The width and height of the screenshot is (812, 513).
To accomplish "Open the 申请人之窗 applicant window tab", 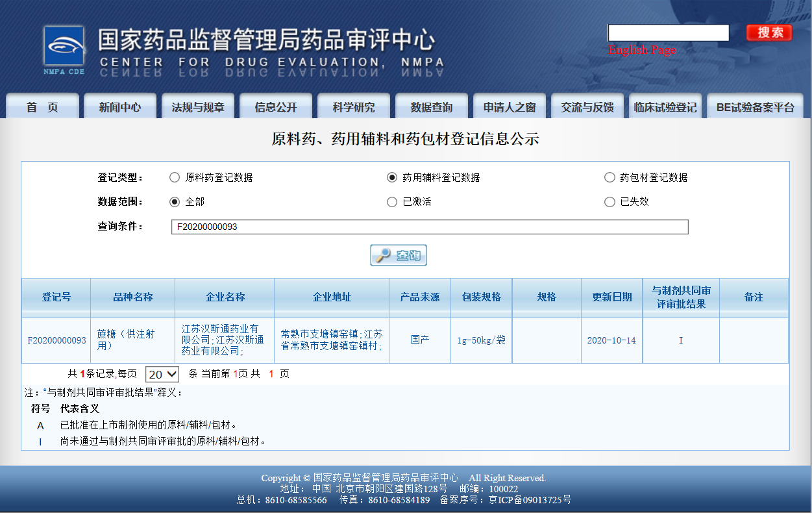I will 509,106.
